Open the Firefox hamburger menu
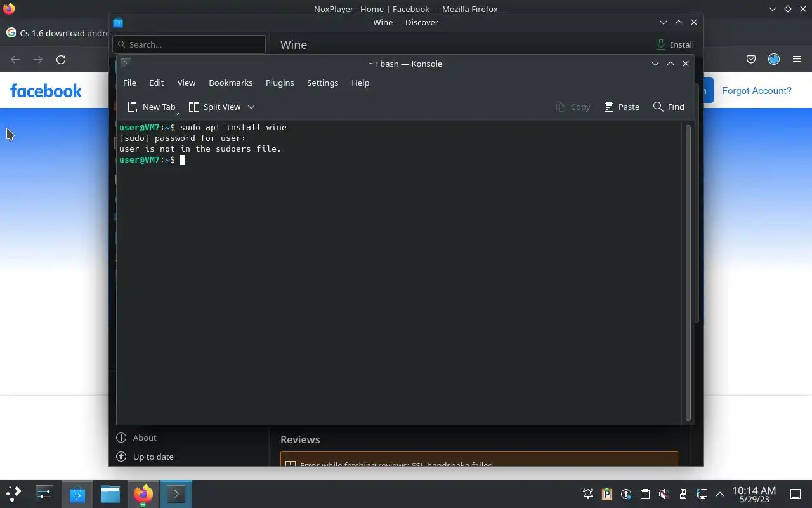The image size is (812, 508). point(797,59)
